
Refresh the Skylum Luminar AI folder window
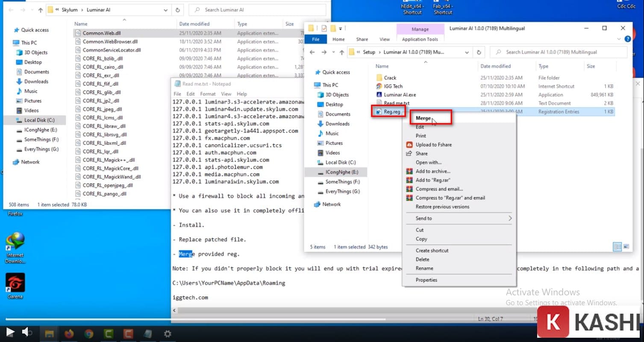click(178, 10)
